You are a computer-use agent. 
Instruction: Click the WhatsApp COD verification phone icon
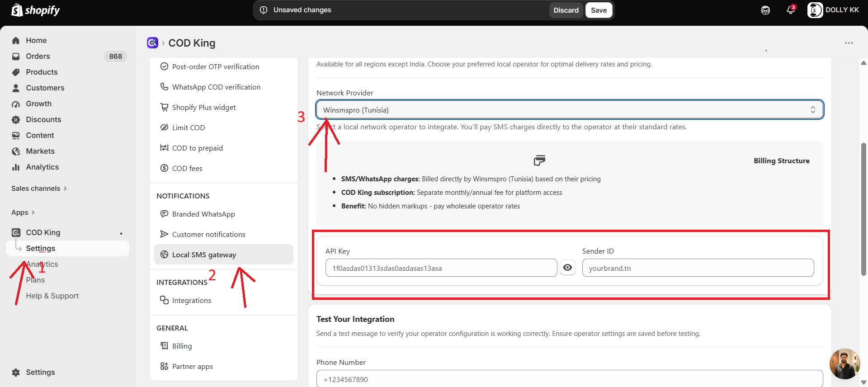click(164, 87)
